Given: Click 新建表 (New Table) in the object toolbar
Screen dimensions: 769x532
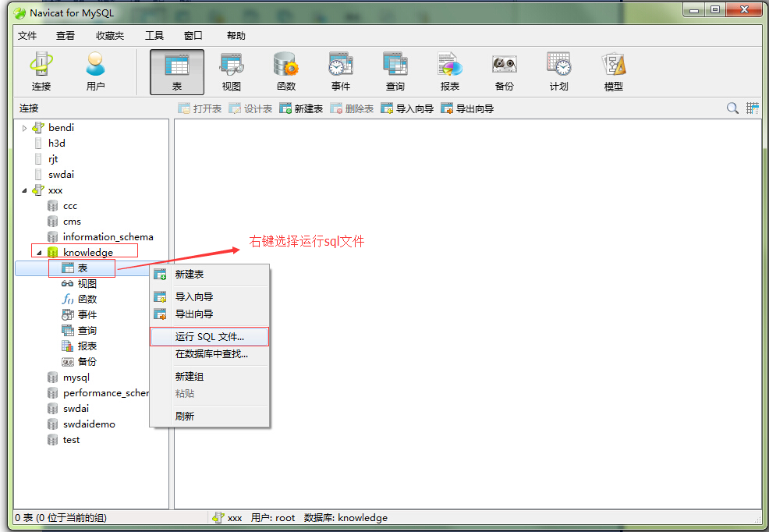Looking at the screenshot, I should point(301,109).
